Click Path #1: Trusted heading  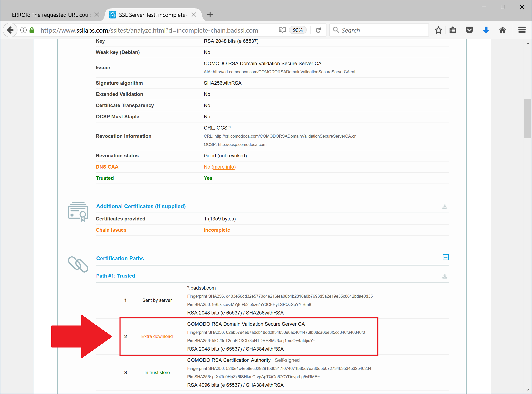pyautogui.click(x=116, y=276)
